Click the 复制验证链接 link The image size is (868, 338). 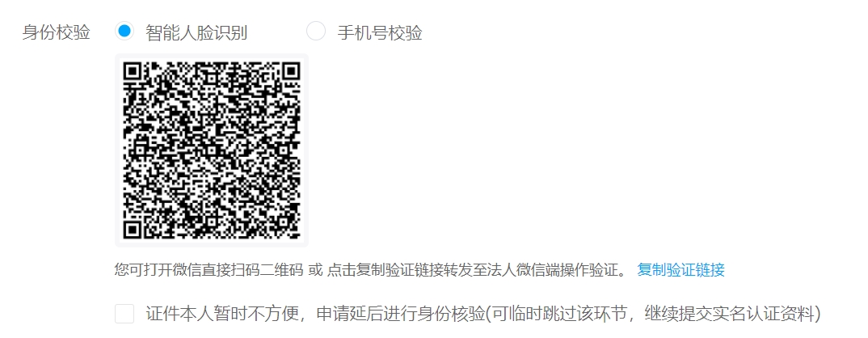[x=680, y=270]
